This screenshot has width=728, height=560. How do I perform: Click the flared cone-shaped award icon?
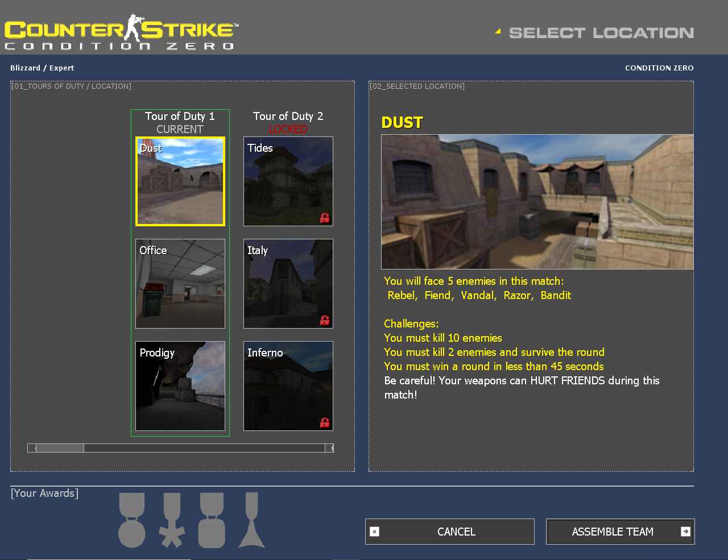[x=251, y=520]
